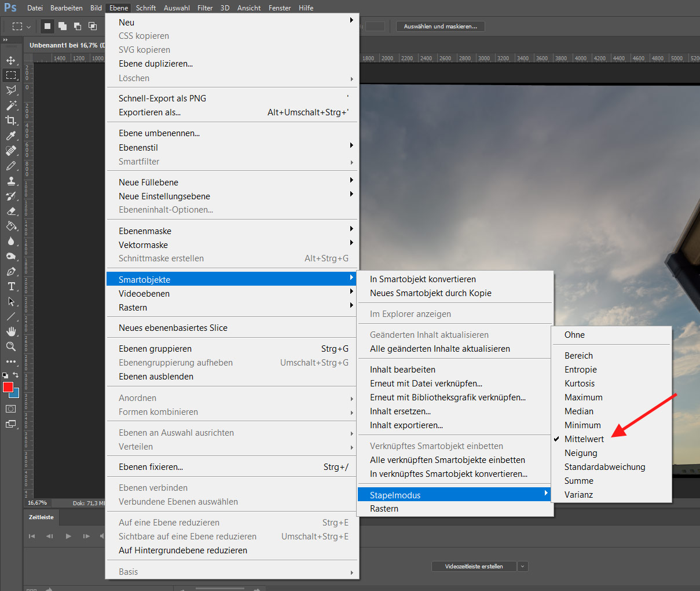Click the Videozeitleiste erstellen button
Image resolution: width=700 pixels, height=591 pixels.
coord(474,567)
